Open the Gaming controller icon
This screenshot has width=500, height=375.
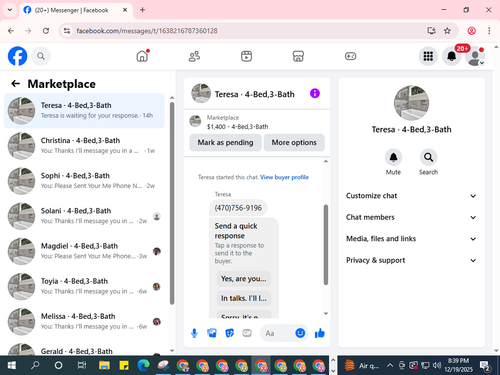pyautogui.click(x=350, y=56)
